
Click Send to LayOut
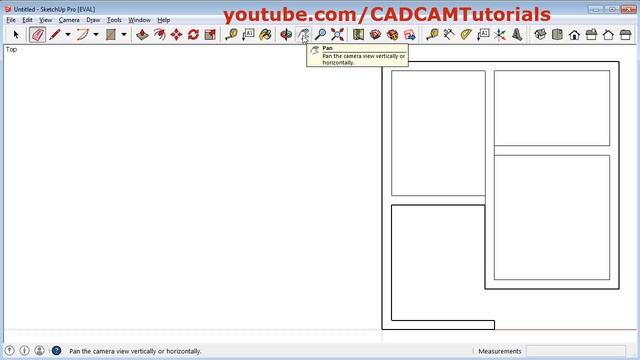point(410,35)
